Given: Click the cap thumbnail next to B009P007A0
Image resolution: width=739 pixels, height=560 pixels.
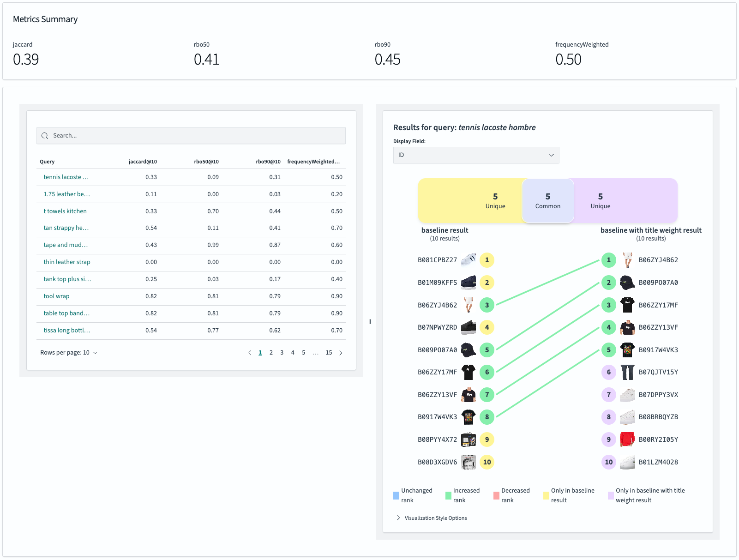Looking at the screenshot, I should tap(469, 349).
